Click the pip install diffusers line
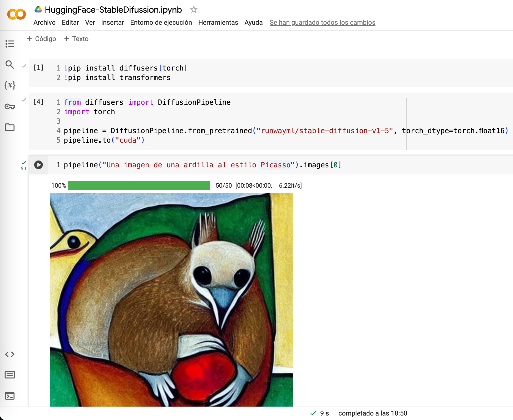 (126, 68)
